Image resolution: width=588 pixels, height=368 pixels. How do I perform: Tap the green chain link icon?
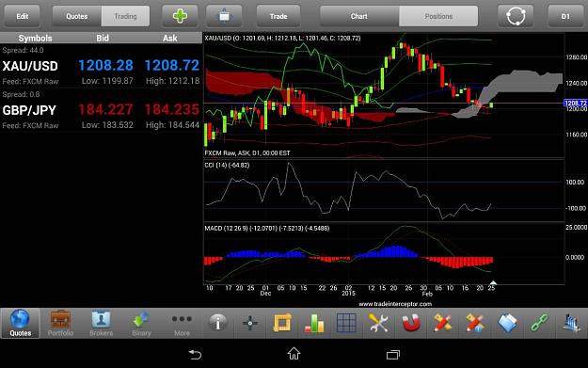[539, 323]
